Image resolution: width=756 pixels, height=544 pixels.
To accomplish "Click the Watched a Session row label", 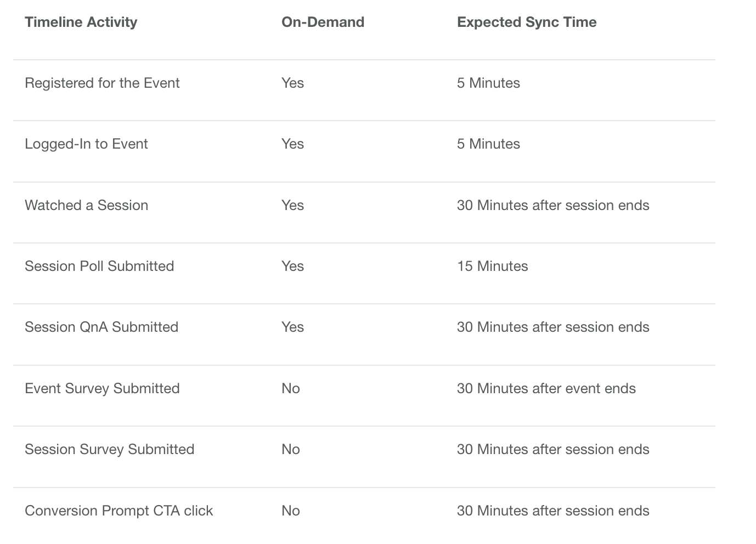I will click(86, 205).
